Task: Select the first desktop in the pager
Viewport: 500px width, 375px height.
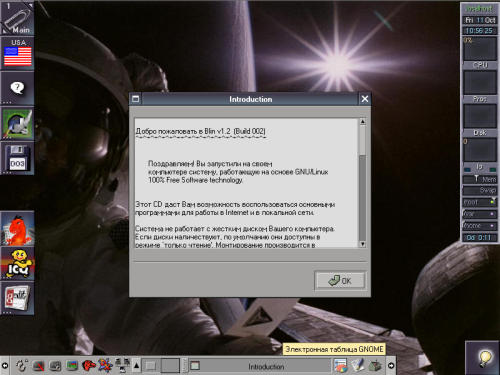Action: click(x=151, y=366)
